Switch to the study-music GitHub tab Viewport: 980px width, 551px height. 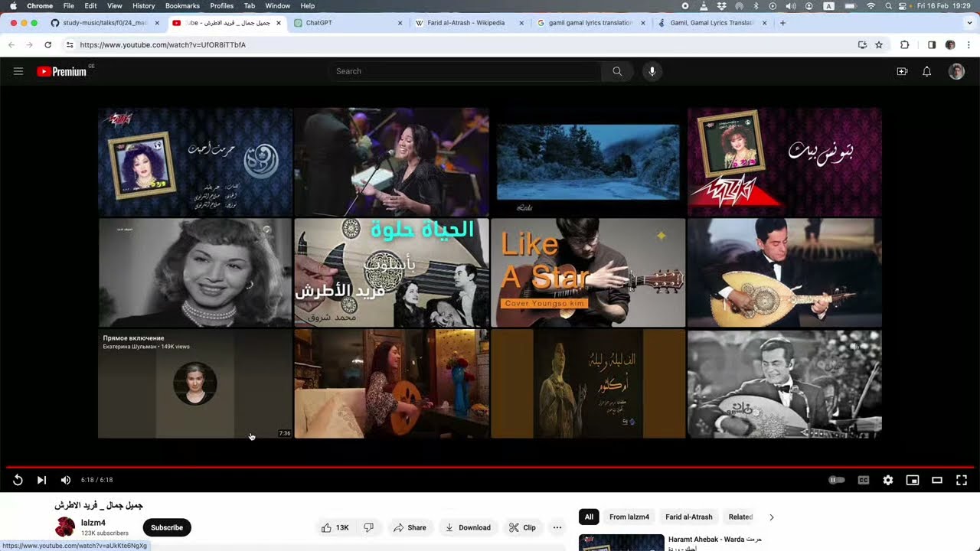pos(105,23)
